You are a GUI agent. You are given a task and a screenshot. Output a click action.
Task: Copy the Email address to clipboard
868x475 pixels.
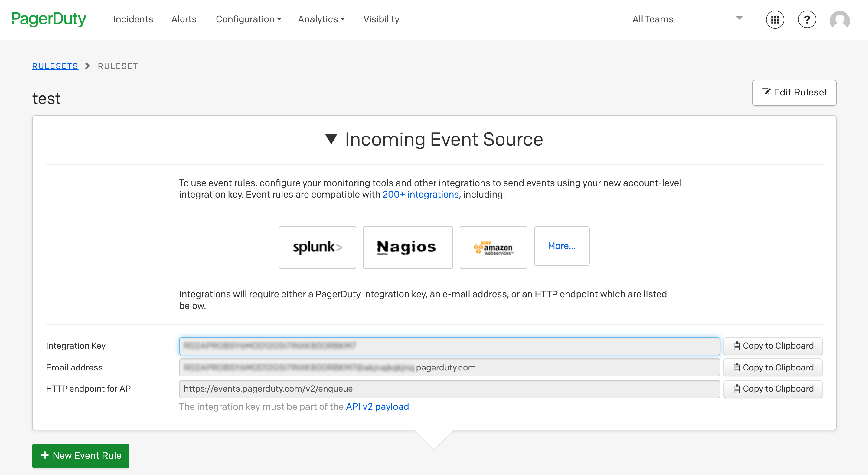click(773, 368)
